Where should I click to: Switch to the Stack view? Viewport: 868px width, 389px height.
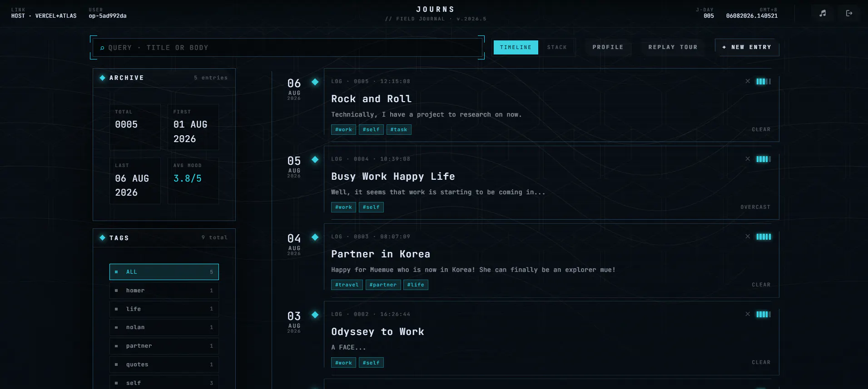(x=557, y=47)
